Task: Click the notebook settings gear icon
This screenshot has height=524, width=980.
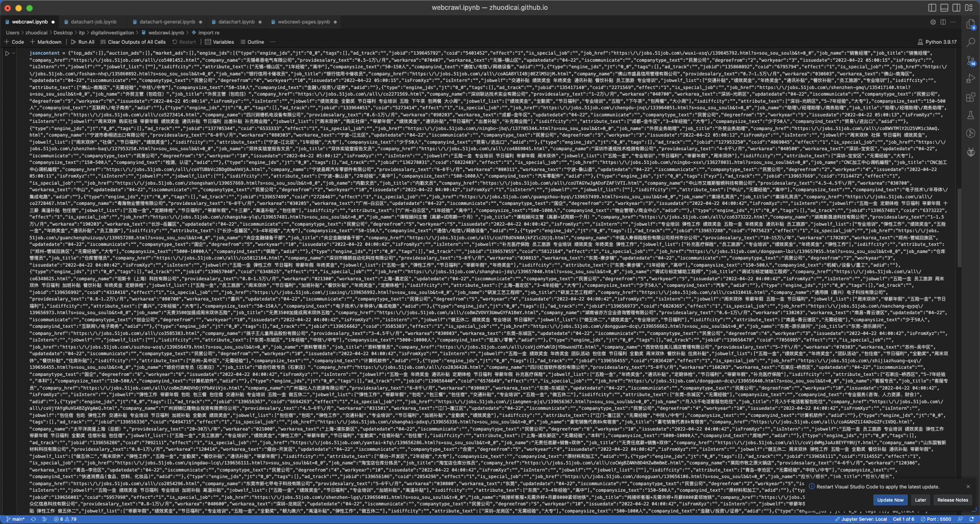Action: (x=933, y=22)
